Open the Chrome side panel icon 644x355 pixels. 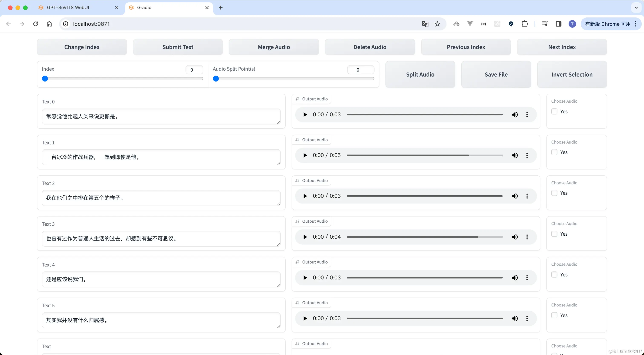(x=559, y=24)
